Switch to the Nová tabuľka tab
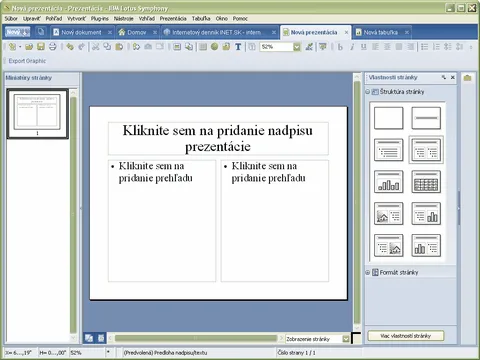Image resolution: width=480 pixels, height=360 pixels. 380,32
